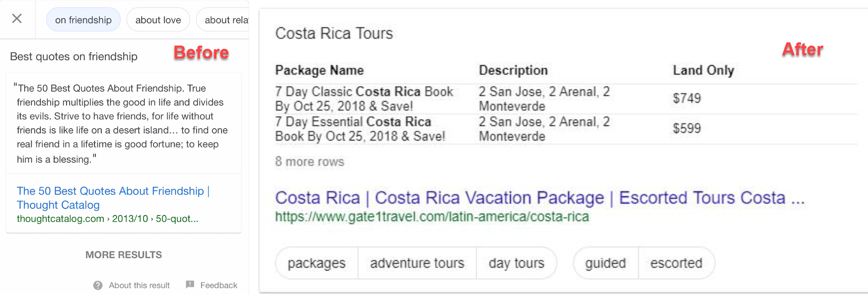Click the question mark icon beside About this result
This screenshot has width=868, height=294.
coord(98,286)
